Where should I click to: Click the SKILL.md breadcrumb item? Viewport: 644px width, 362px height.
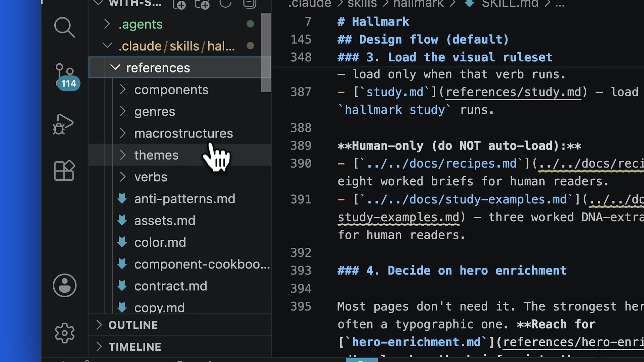[510, 4]
